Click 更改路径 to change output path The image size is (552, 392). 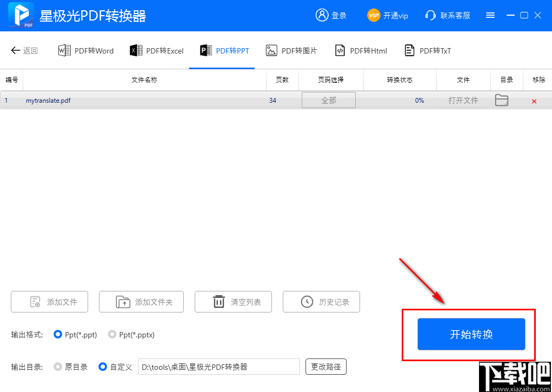[x=325, y=367]
